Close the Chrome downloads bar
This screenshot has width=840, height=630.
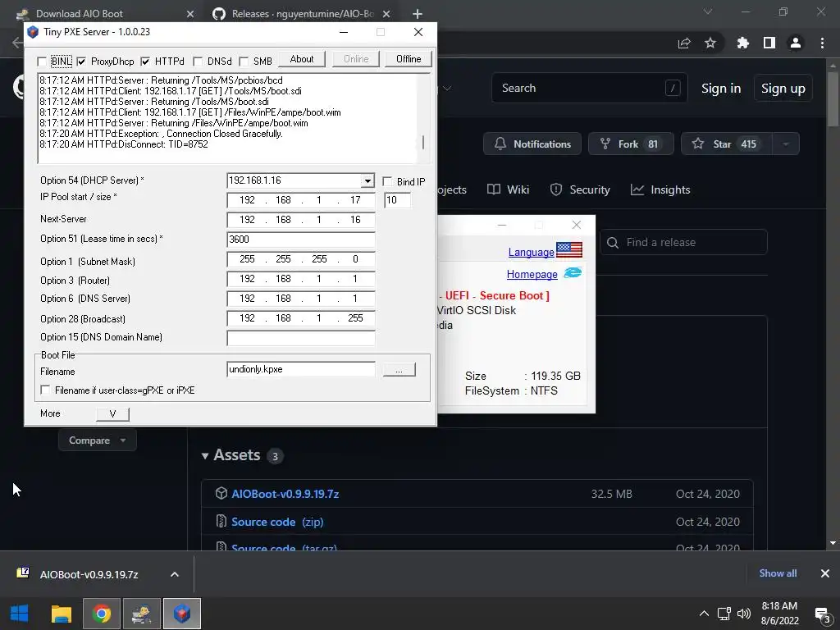(x=825, y=573)
